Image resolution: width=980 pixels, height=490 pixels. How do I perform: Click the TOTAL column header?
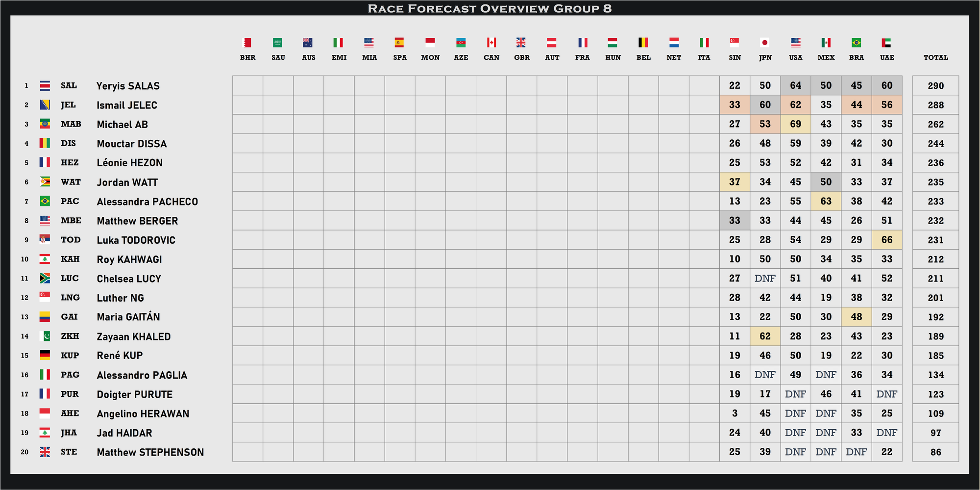[935, 57]
